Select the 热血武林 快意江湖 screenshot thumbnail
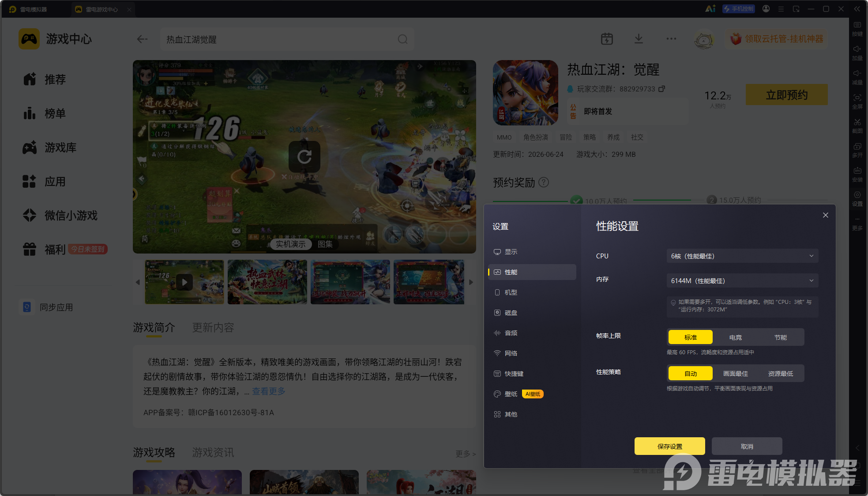 pos(267,282)
